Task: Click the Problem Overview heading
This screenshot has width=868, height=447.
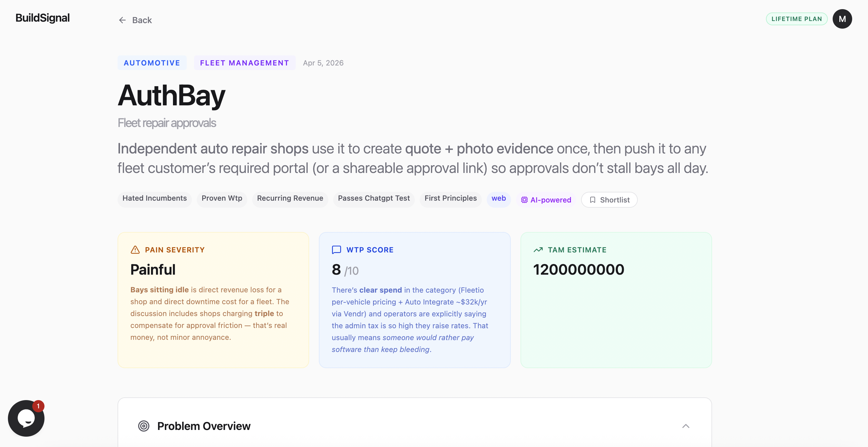Action: tap(204, 426)
